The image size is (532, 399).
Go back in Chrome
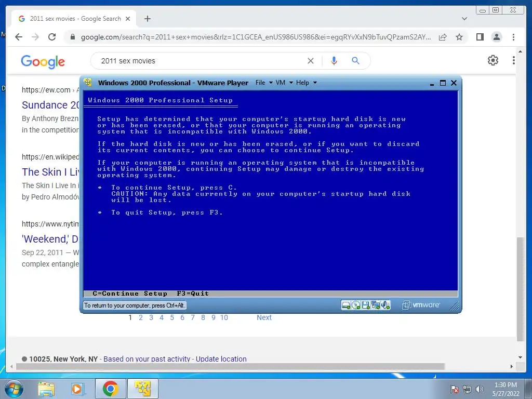pyautogui.click(x=19, y=37)
